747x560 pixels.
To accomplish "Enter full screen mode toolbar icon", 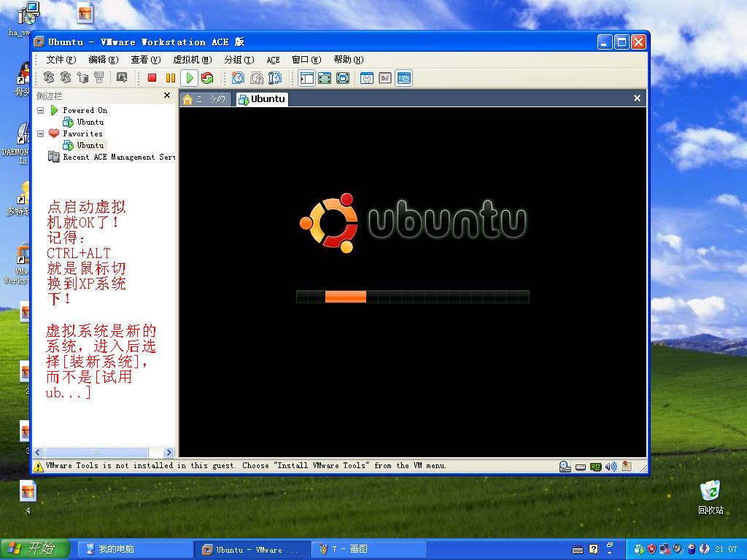I will (343, 78).
